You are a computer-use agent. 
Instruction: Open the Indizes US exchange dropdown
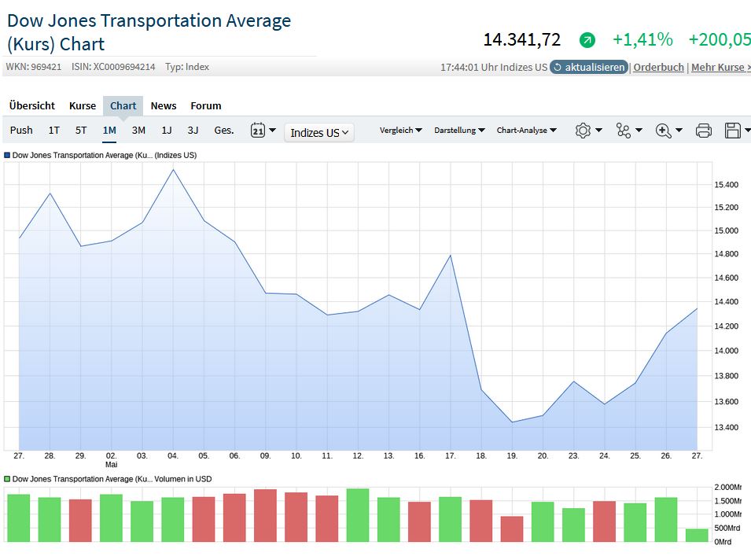click(x=319, y=133)
